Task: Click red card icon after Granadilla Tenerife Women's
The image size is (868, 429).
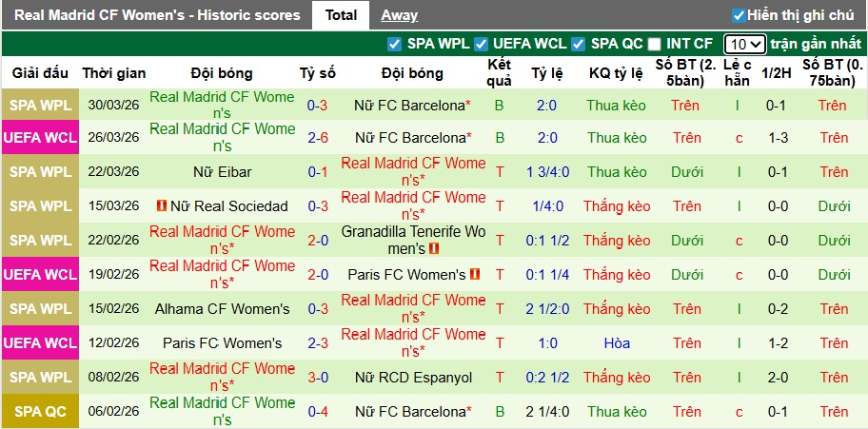Action: click(x=435, y=248)
